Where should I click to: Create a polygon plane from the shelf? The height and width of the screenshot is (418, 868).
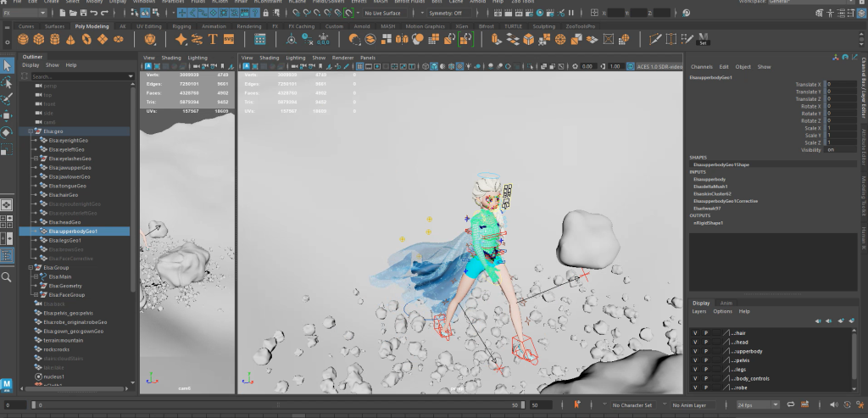(x=103, y=39)
